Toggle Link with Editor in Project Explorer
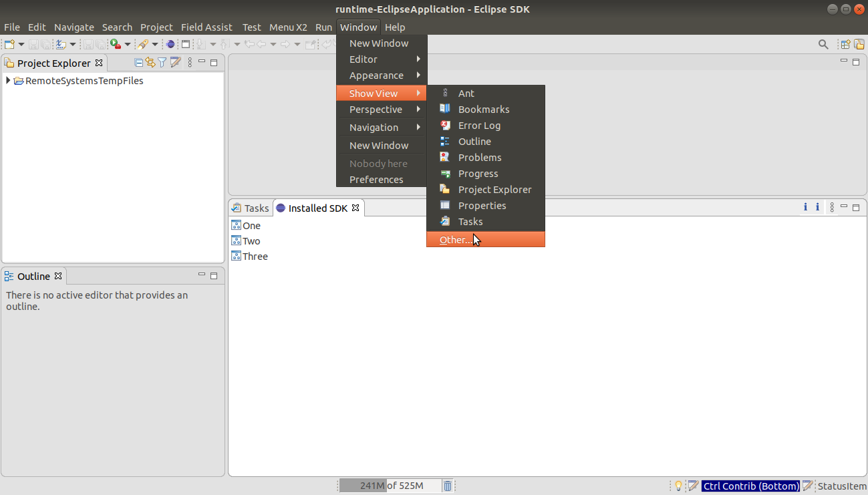868x495 pixels. coord(150,63)
